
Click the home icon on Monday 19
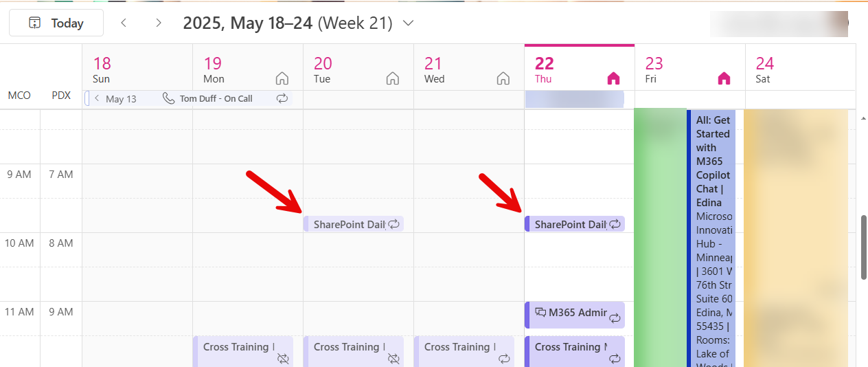click(x=282, y=78)
